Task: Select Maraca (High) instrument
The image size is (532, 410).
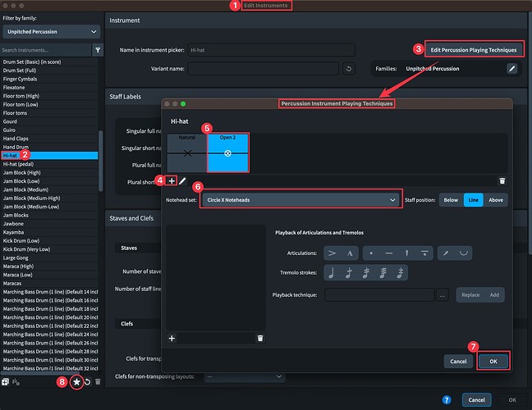Action: tap(49, 266)
